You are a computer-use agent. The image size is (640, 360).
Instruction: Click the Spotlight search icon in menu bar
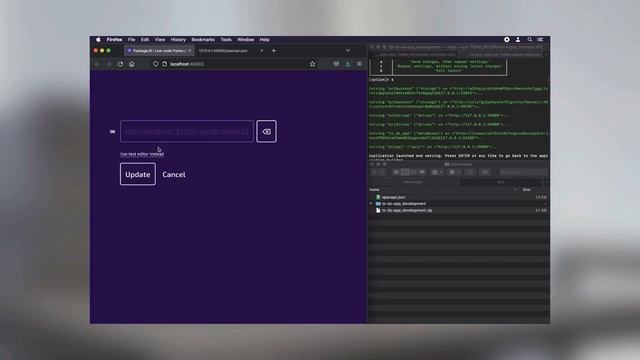tap(529, 40)
